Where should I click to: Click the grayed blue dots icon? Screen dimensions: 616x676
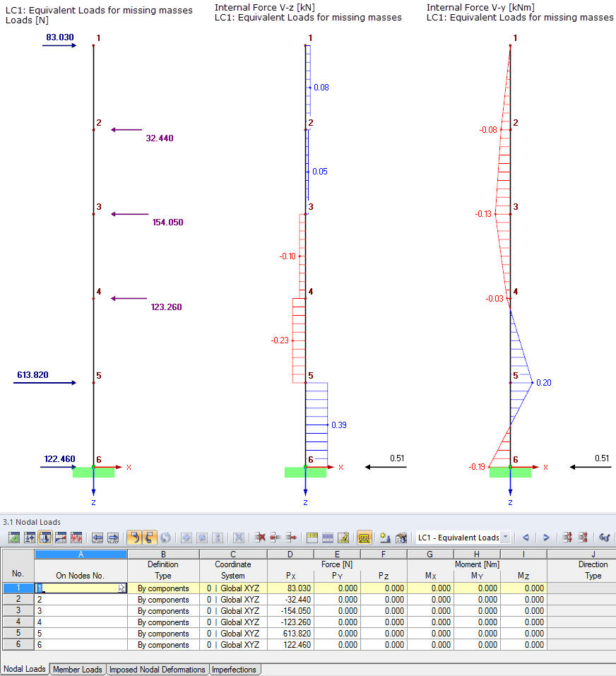tap(218, 538)
